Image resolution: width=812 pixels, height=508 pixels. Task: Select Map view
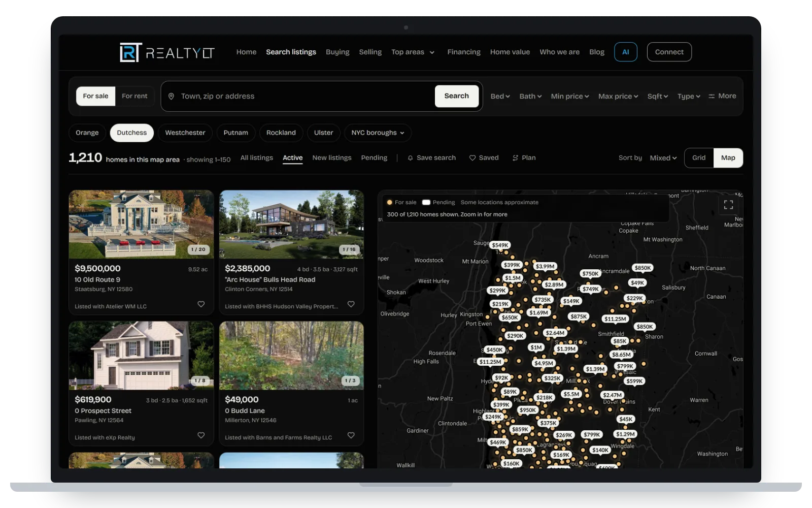(728, 158)
